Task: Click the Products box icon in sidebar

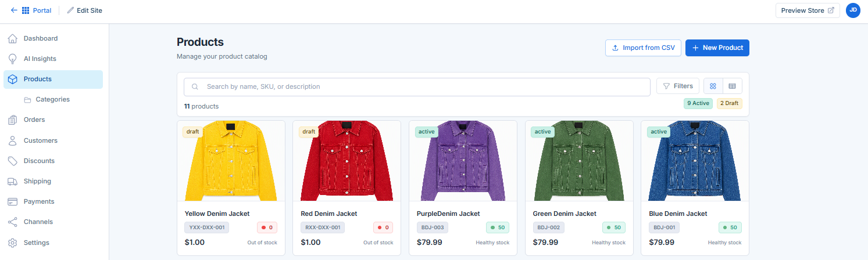Action: pyautogui.click(x=13, y=79)
